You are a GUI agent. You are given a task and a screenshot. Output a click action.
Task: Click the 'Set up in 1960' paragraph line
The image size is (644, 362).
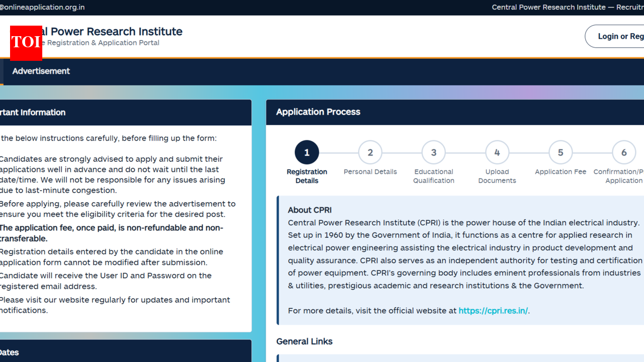click(460, 235)
